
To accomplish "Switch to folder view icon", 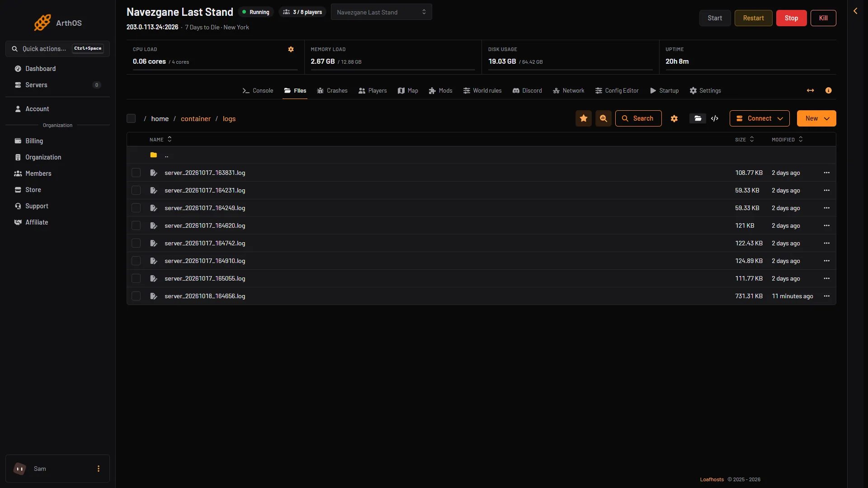I will (x=698, y=118).
